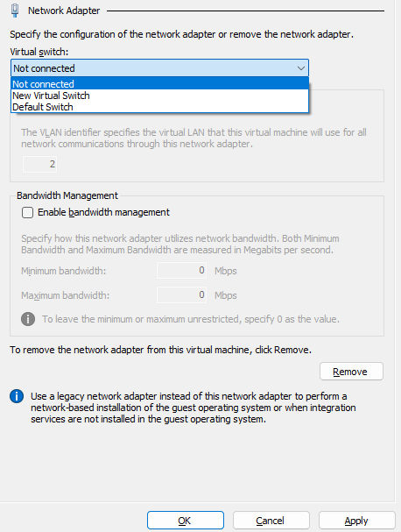Image resolution: width=401 pixels, height=532 pixels.
Task: Click the Maximum bandwidth input field
Action: pyautogui.click(x=181, y=294)
